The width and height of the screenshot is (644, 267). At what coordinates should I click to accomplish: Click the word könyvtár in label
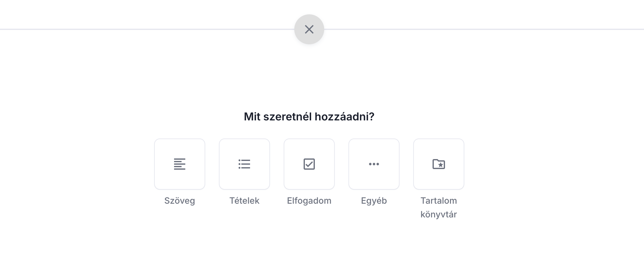(439, 214)
